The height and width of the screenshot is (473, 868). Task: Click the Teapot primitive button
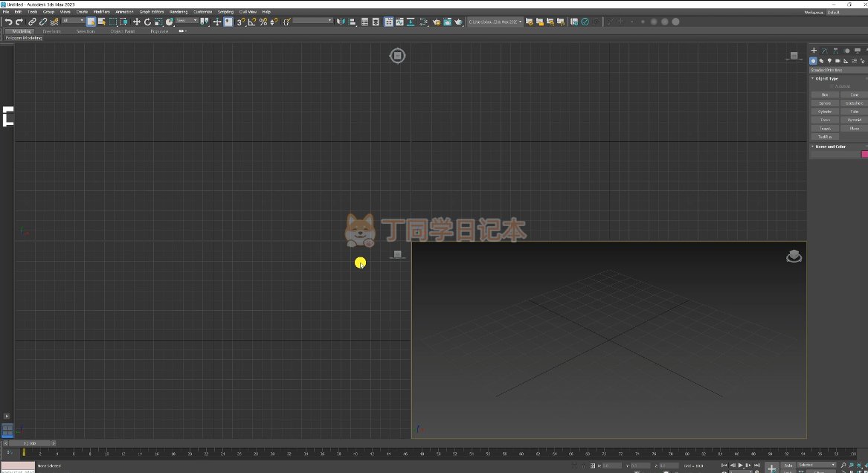(x=825, y=129)
